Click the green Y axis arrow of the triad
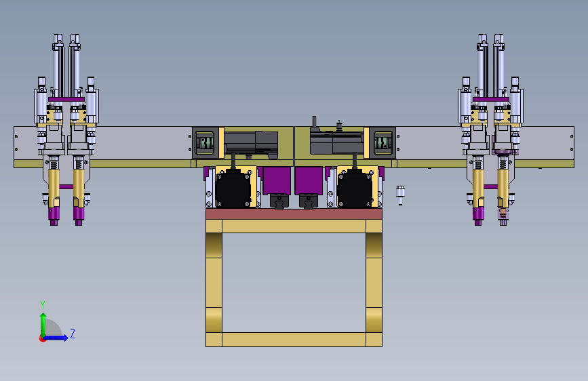Image resolution: width=588 pixels, height=381 pixels. [x=43, y=325]
